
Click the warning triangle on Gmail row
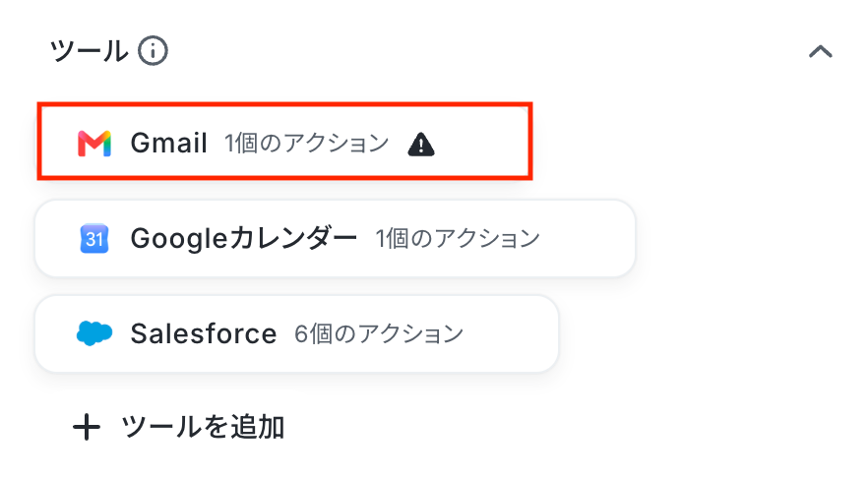pyautogui.click(x=421, y=145)
